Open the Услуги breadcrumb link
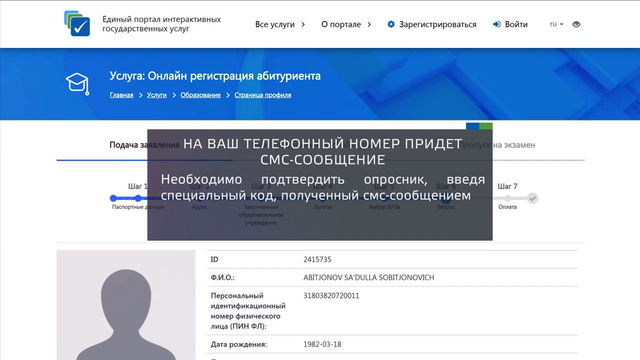 click(x=157, y=95)
